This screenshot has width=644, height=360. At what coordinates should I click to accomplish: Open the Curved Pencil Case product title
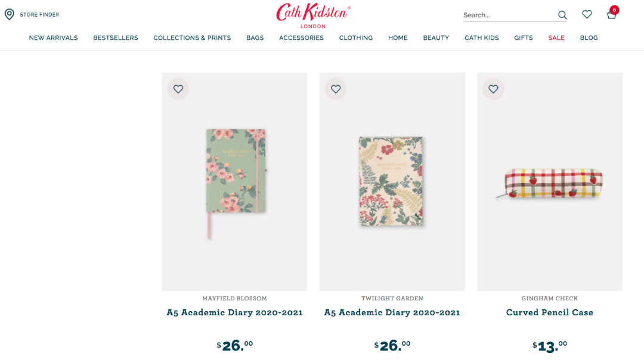point(550,312)
